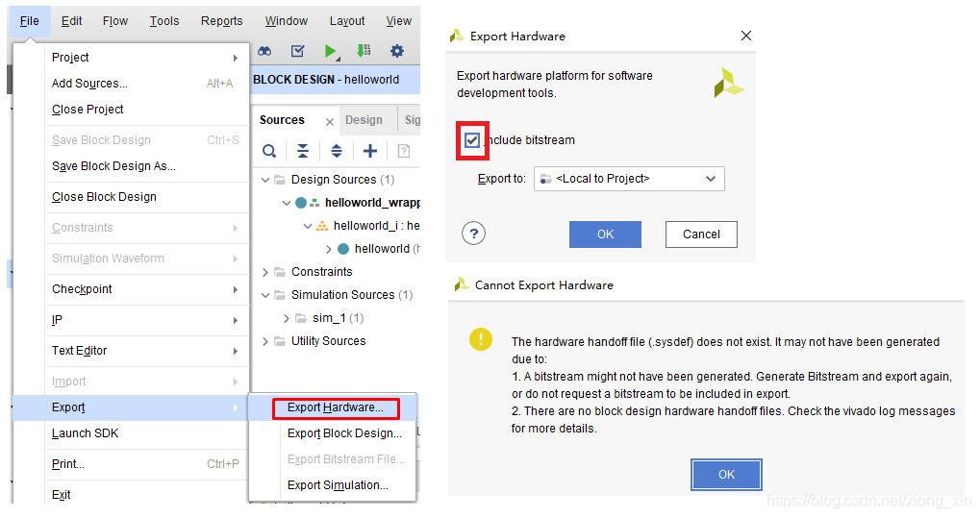Open the Flow menu
This screenshot has height=518, width=980.
coord(115,21)
